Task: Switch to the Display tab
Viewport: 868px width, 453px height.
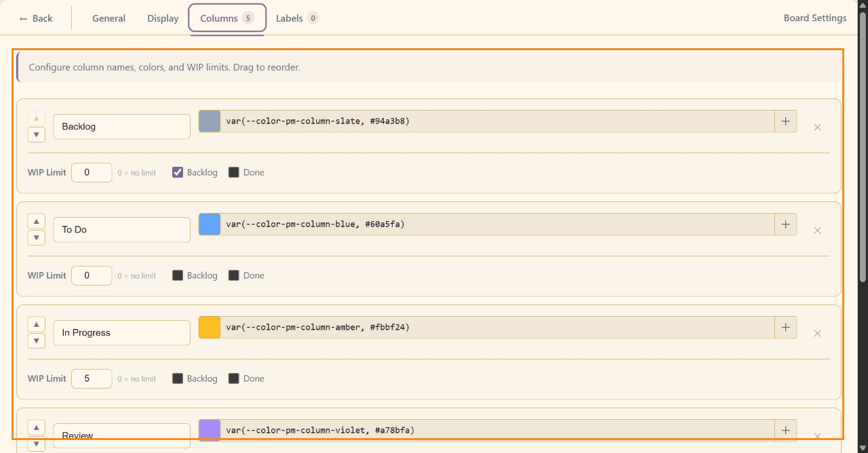Action: tap(163, 18)
